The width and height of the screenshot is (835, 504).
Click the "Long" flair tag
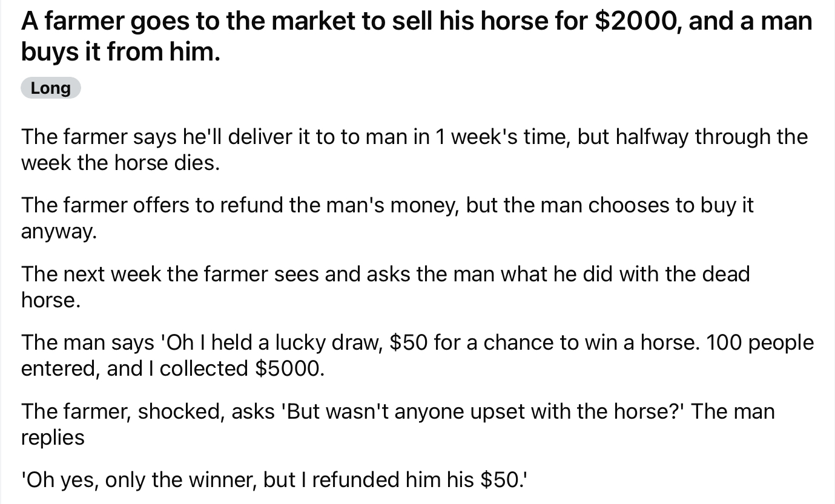click(x=50, y=88)
